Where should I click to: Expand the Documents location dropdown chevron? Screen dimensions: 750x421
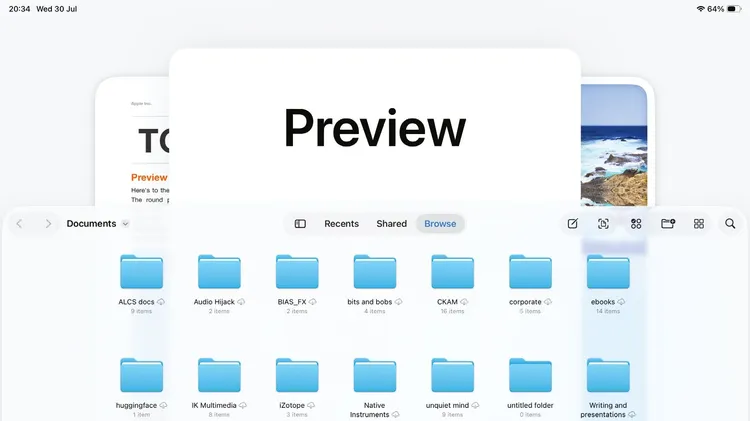(125, 223)
